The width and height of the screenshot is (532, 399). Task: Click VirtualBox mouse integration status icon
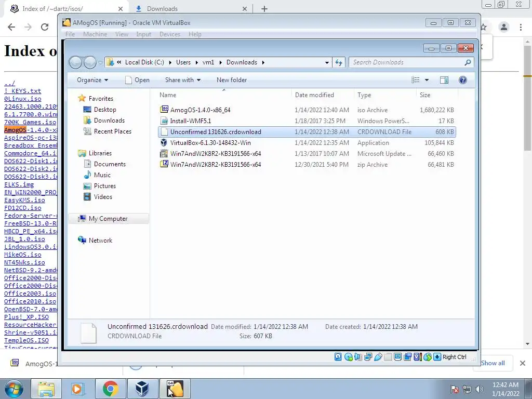[x=428, y=356]
